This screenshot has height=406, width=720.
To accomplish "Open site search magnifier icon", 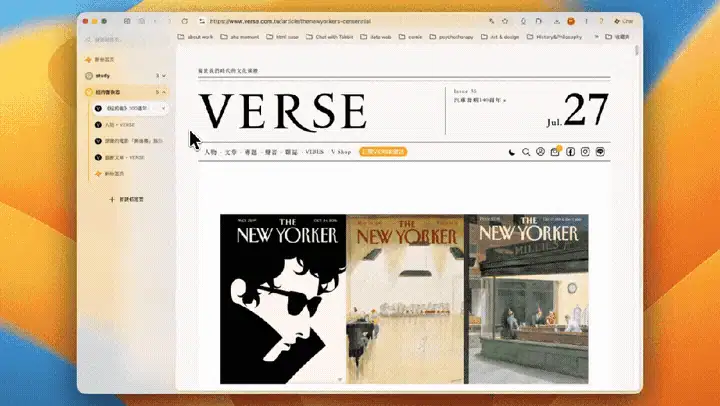I will 526,152.
